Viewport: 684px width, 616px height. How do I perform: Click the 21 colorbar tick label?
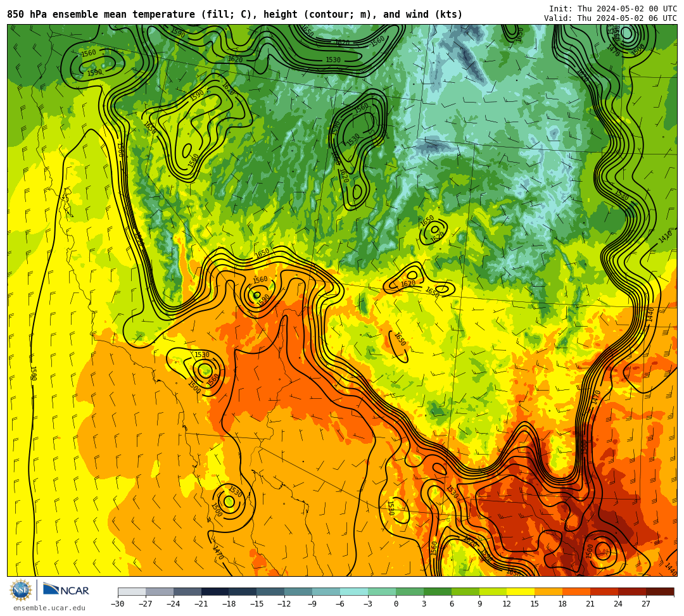(591, 604)
